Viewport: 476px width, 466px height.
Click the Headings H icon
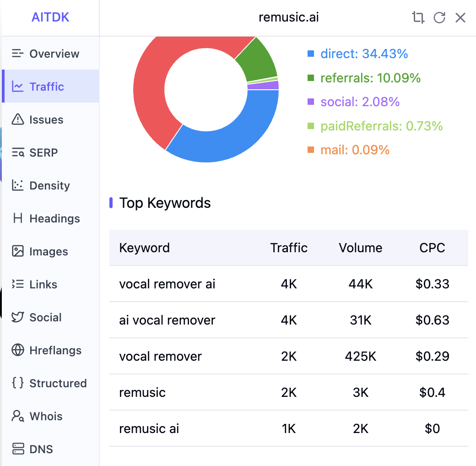coord(18,218)
